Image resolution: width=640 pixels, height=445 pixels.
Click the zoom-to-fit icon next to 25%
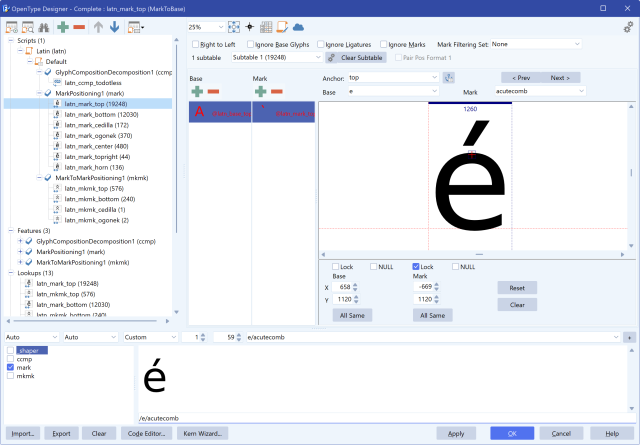(x=234, y=27)
